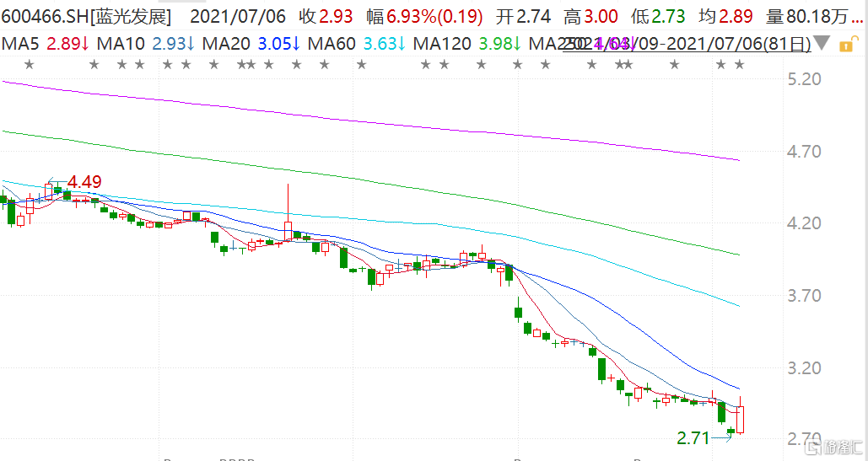Screen dimensions: 868x461
Task: Click the average price 均 2.89
Action: pos(725,17)
